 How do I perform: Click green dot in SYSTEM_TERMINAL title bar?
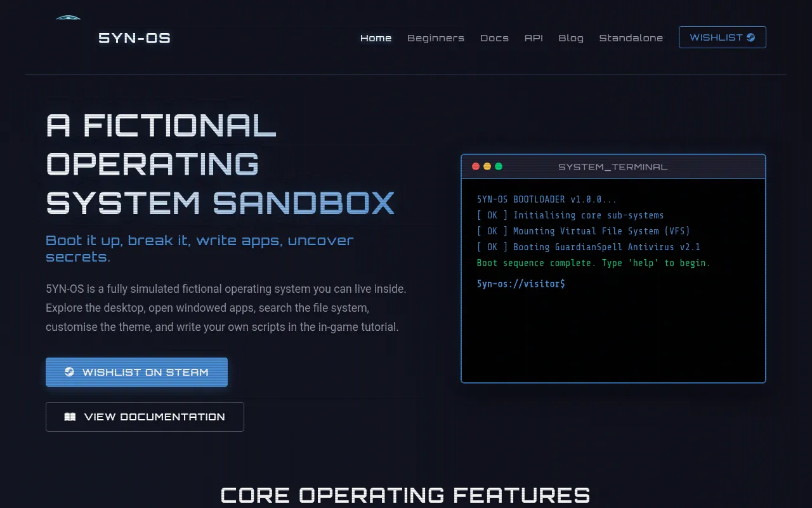pos(499,166)
